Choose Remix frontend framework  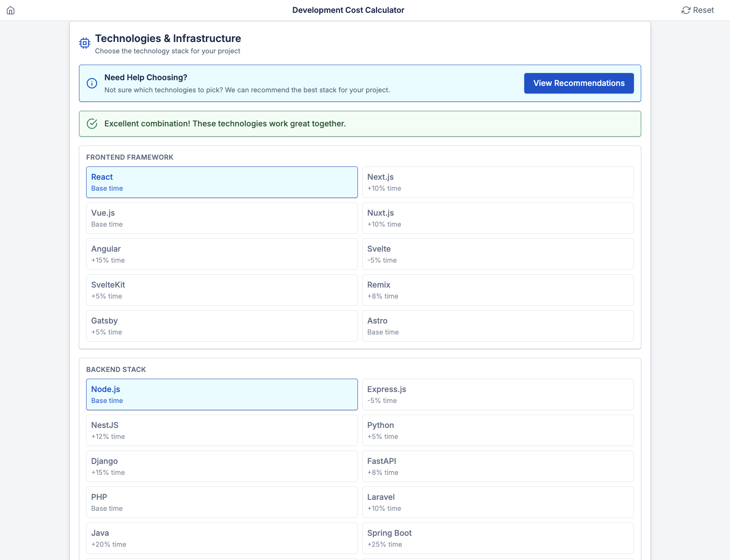498,290
